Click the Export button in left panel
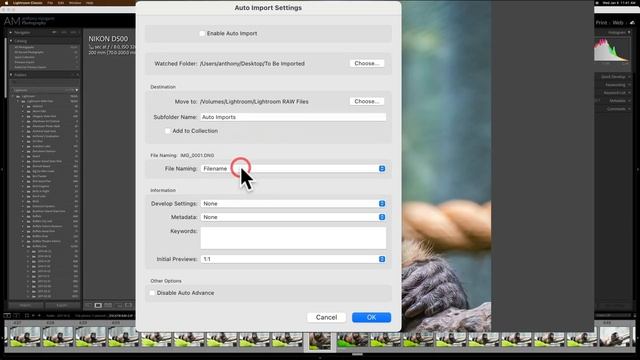Screen dimensions: 640x360 tap(62, 305)
